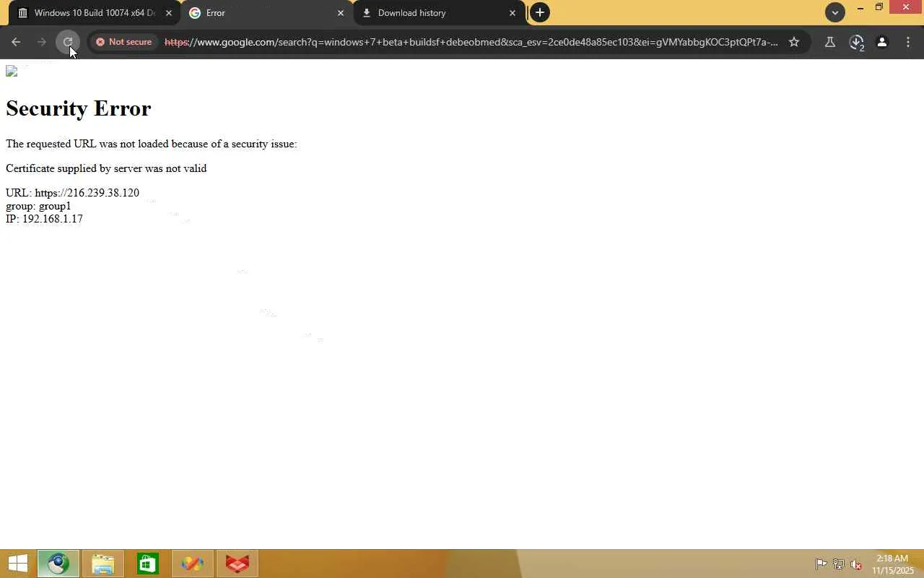Reload the current page
The height and width of the screenshot is (578, 924).
(68, 42)
